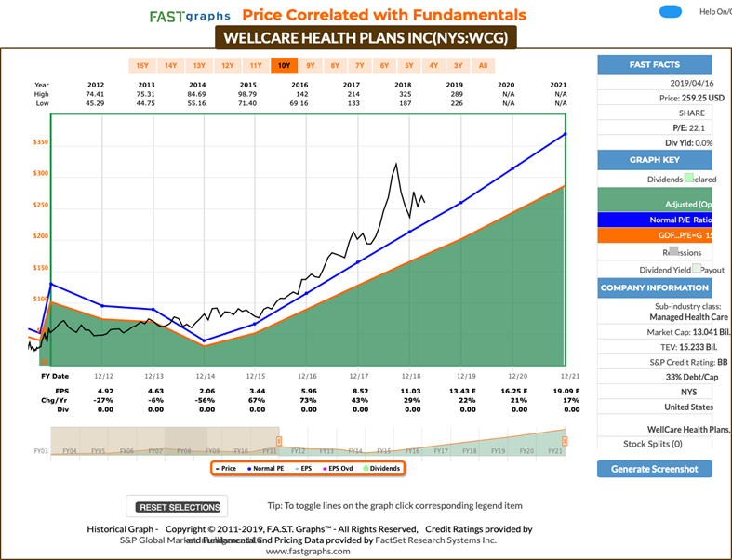Viewport: 732px width, 560px height.
Task: Click the Normal PE data point at 12/19
Action: [x=460, y=203]
